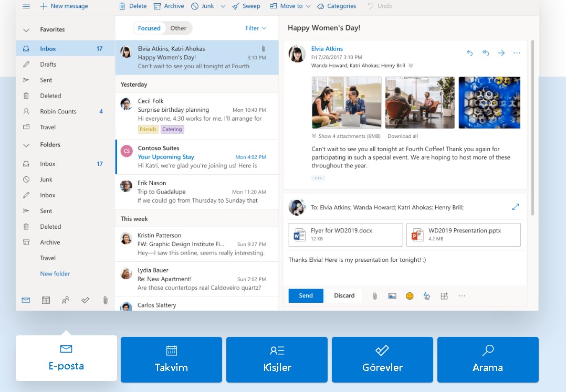Expand the reply to a pop-out window
The image size is (566, 392).
pyautogui.click(x=515, y=207)
